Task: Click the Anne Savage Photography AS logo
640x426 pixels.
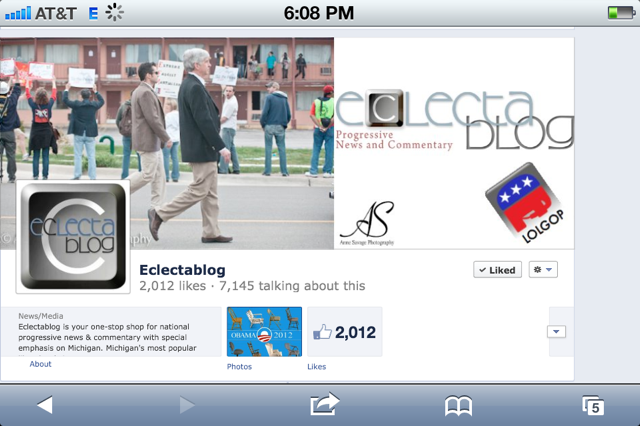Action: point(367,223)
